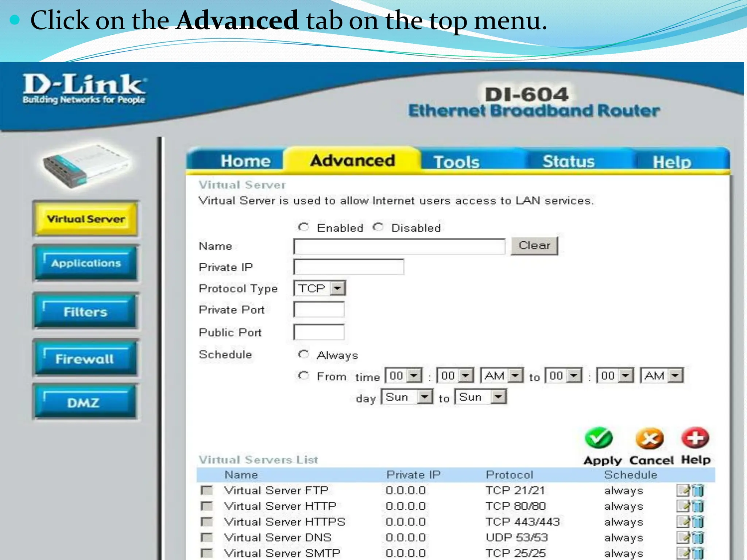Open the DMZ sidebar section
Screen dimensions: 747x560
pyautogui.click(x=86, y=402)
